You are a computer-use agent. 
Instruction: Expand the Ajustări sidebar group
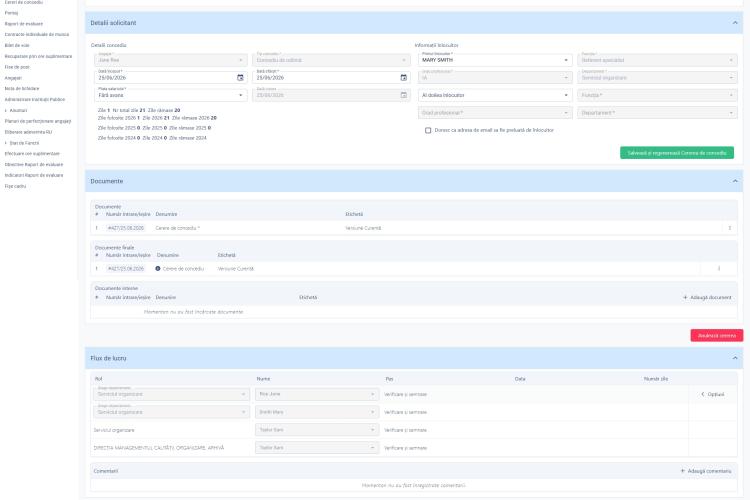pyautogui.click(x=16, y=111)
